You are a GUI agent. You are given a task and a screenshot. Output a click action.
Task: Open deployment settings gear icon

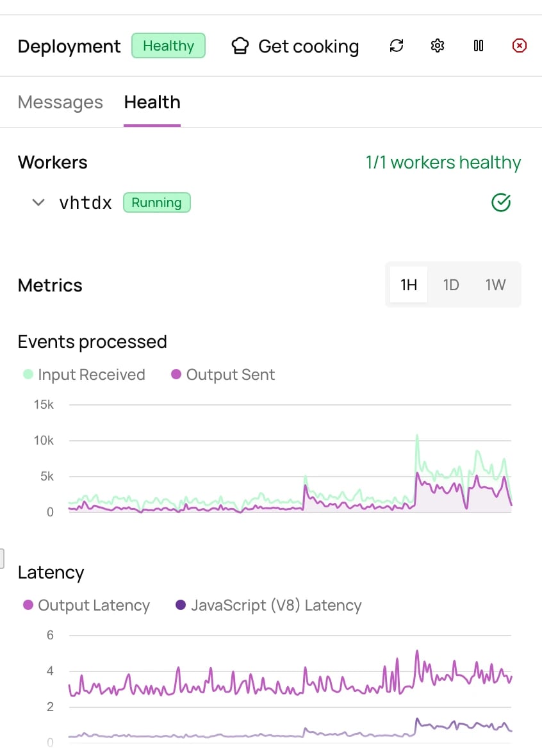(x=438, y=45)
